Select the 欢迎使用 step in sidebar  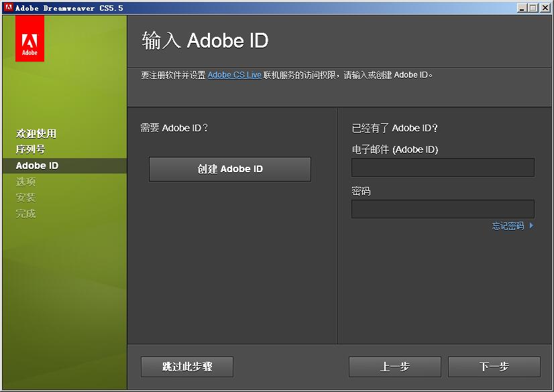[x=36, y=134]
